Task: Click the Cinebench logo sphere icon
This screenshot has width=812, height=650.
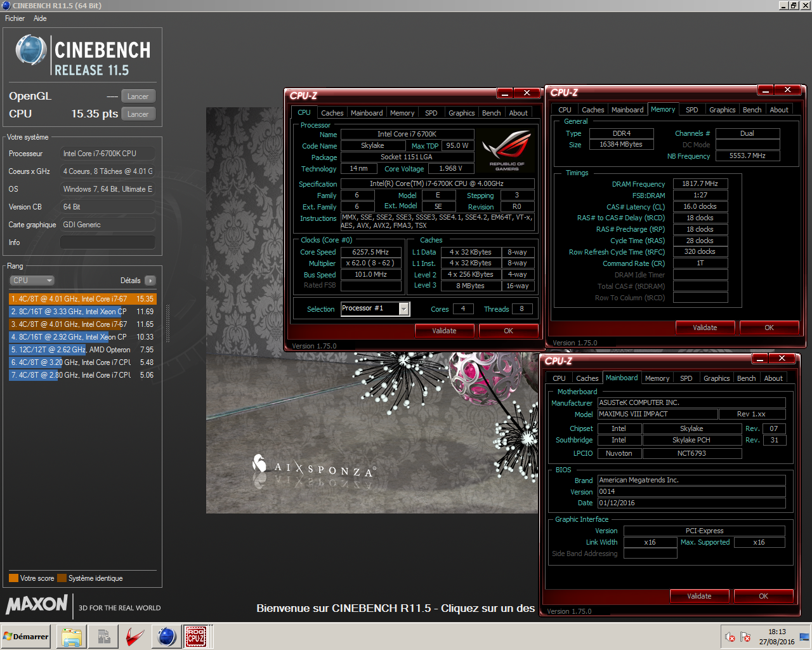Action: (x=31, y=50)
